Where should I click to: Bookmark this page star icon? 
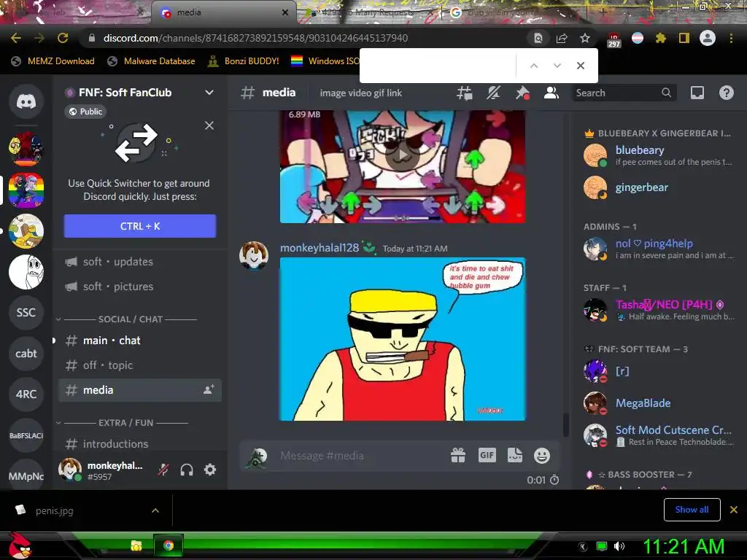click(585, 38)
